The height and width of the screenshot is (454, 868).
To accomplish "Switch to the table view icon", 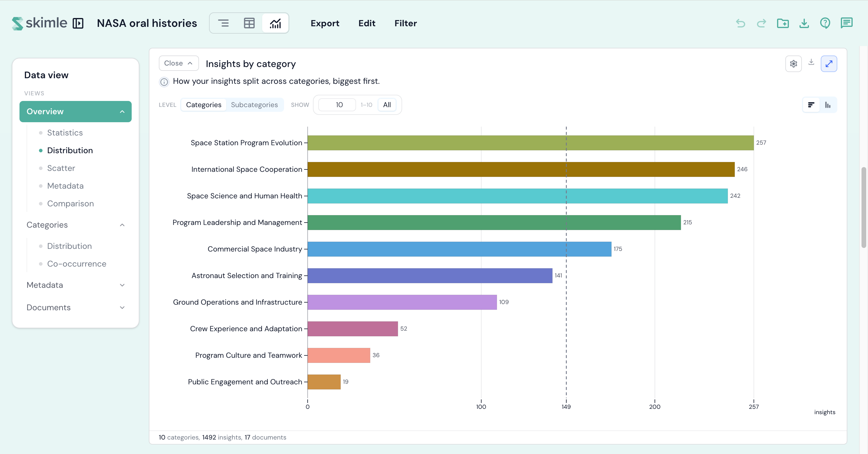I will [249, 23].
